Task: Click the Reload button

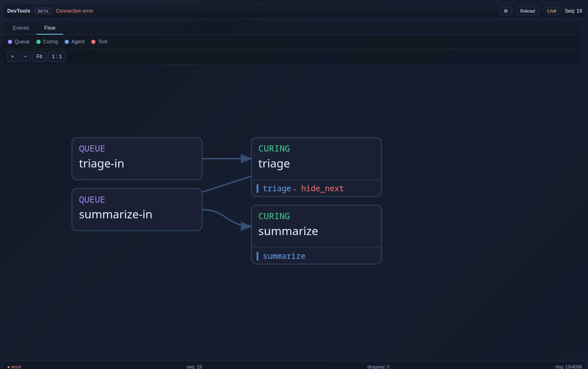Action: [527, 11]
